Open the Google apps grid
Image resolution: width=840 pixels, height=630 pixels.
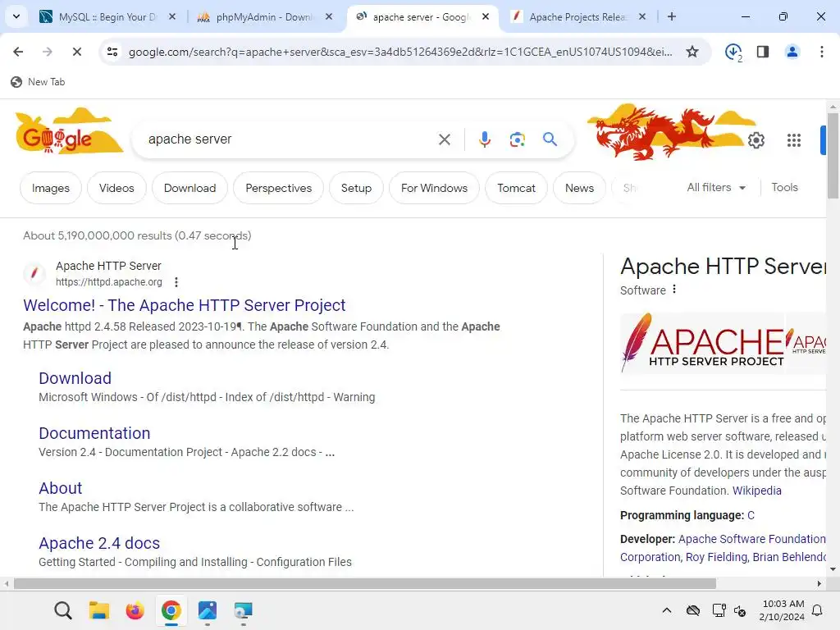click(794, 140)
